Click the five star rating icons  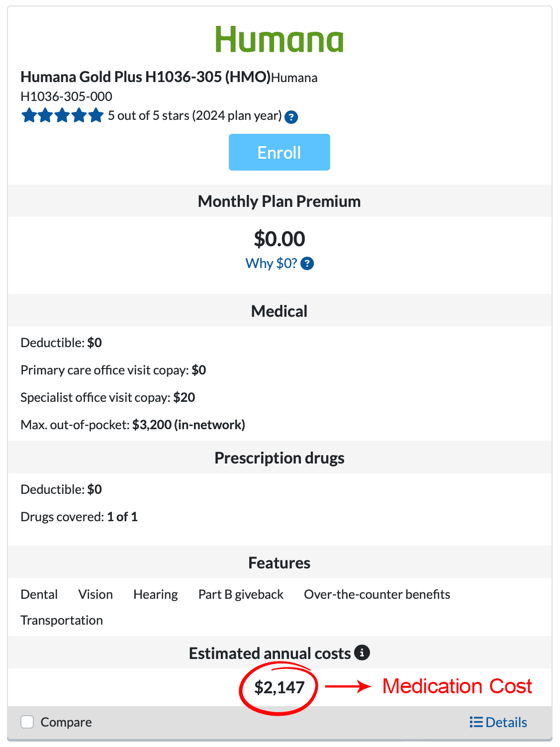[62, 116]
